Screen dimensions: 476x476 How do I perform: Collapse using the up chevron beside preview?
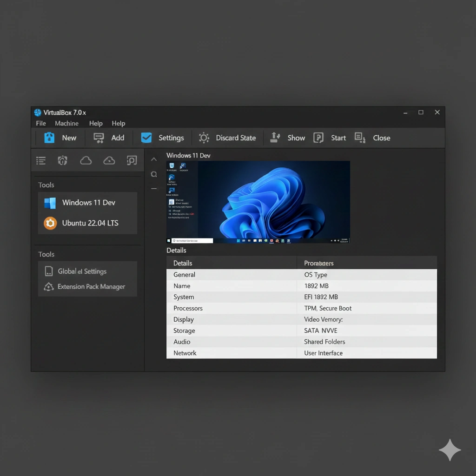click(x=154, y=159)
